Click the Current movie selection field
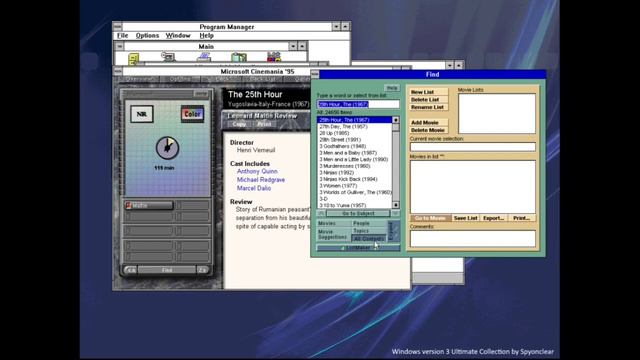 tap(473, 147)
